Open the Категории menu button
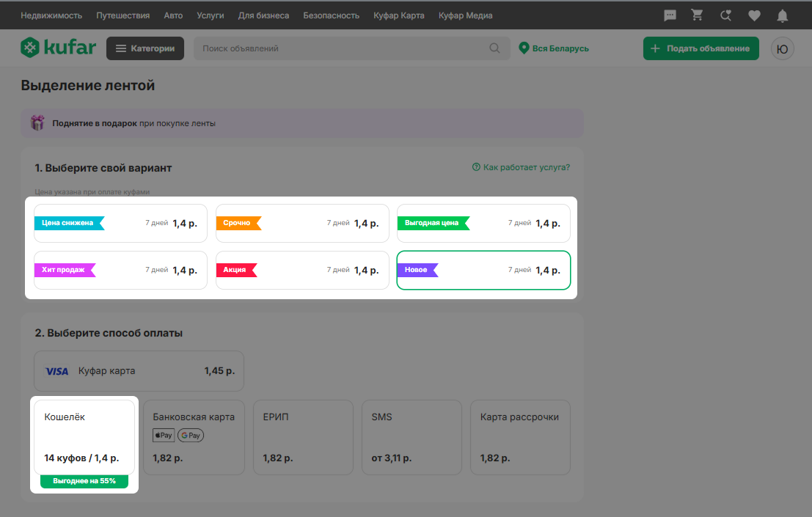This screenshot has height=517, width=812. click(x=145, y=48)
